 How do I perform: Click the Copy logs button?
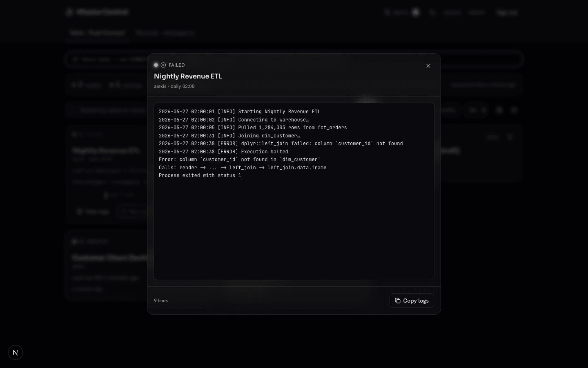[412, 301]
